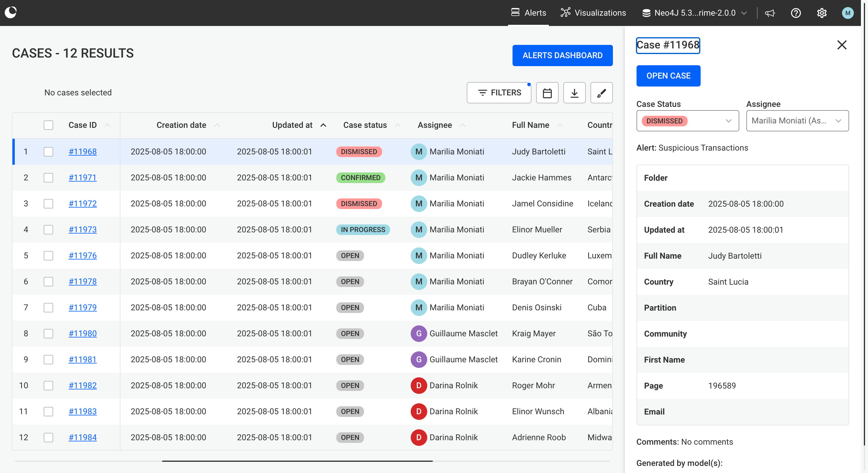Open the announcements megaphone icon
The width and height of the screenshot is (868, 473).
pyautogui.click(x=770, y=13)
